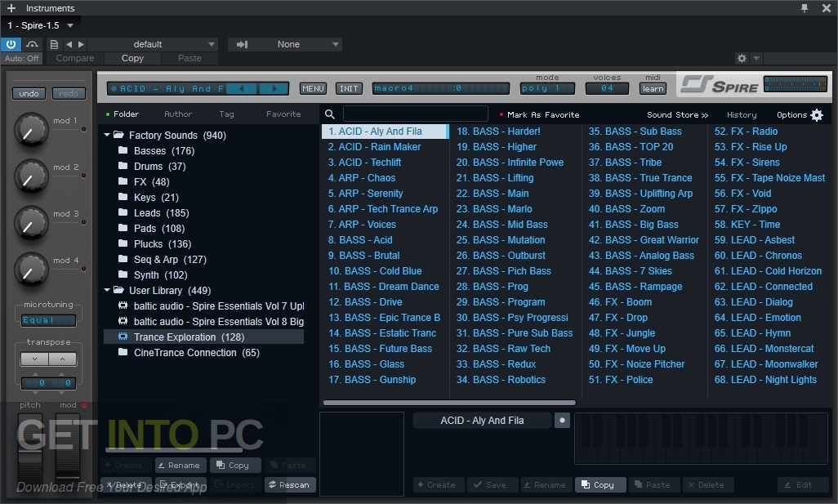
Task: Click the Compare button
Action: click(75, 58)
